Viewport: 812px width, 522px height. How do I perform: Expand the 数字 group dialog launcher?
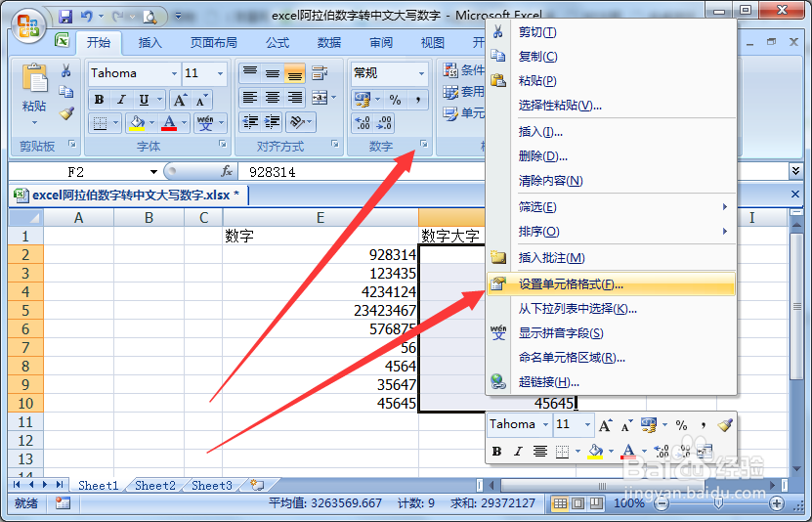[x=424, y=144]
